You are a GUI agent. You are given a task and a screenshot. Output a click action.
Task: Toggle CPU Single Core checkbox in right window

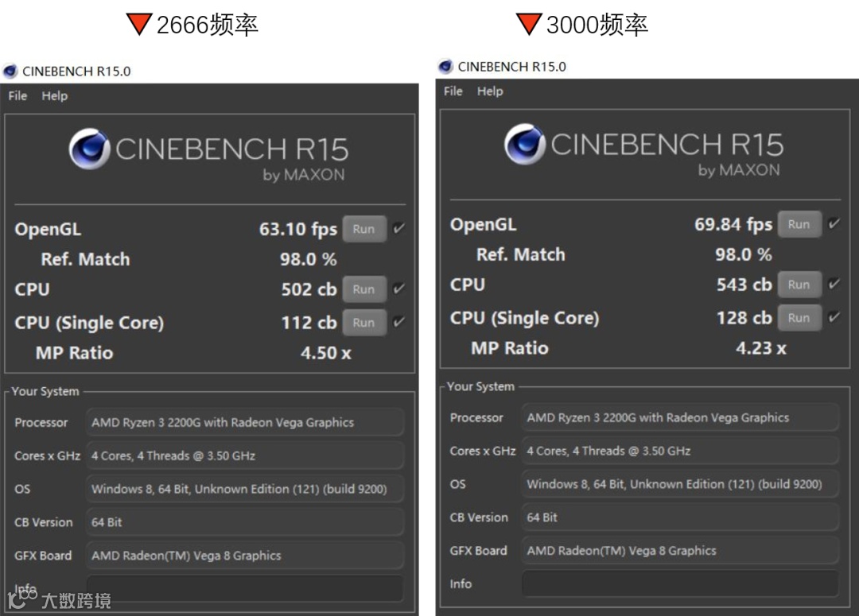click(x=834, y=316)
